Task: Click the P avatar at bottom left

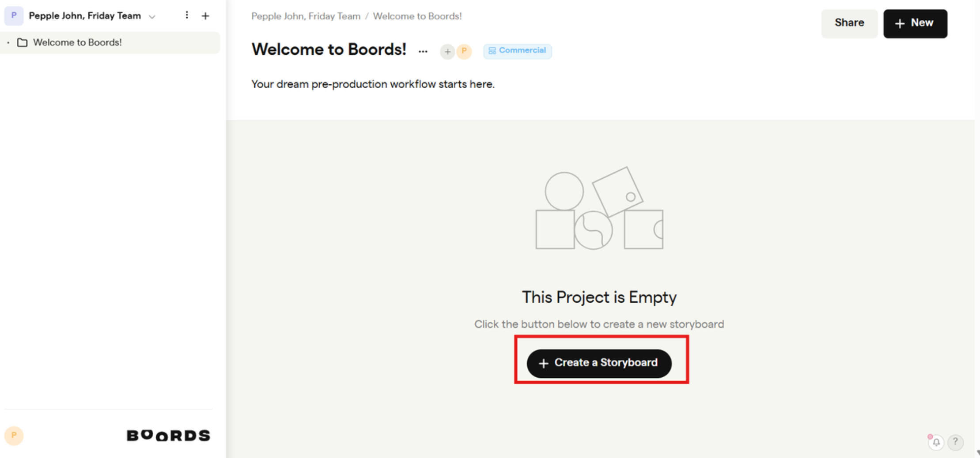Action: [x=14, y=435]
